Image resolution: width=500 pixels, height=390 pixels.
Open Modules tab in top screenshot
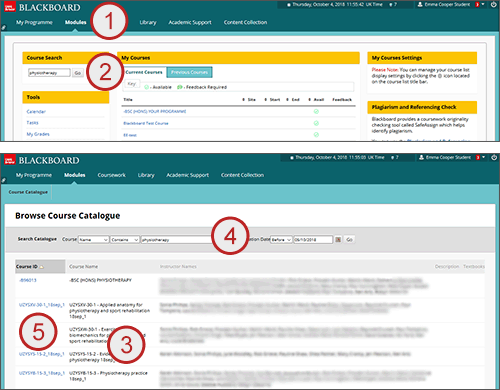(x=76, y=22)
